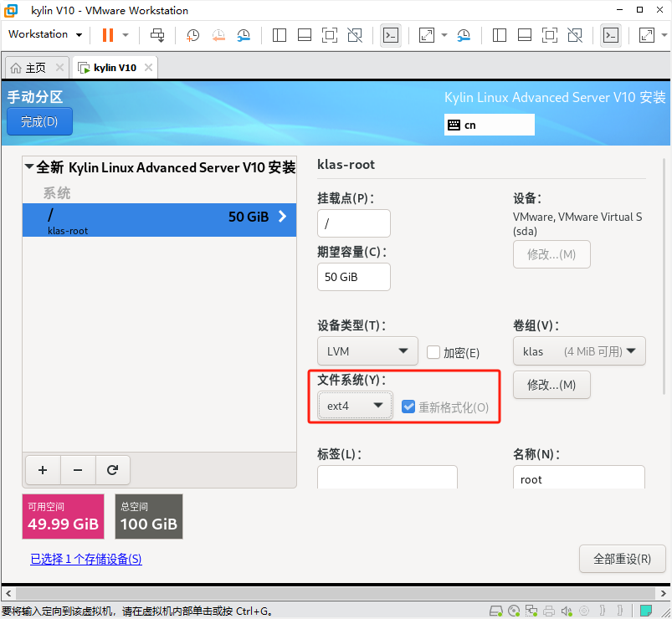Image resolution: width=672 pixels, height=619 pixels.
Task: Click the 系统 category label
Action: pos(57,192)
